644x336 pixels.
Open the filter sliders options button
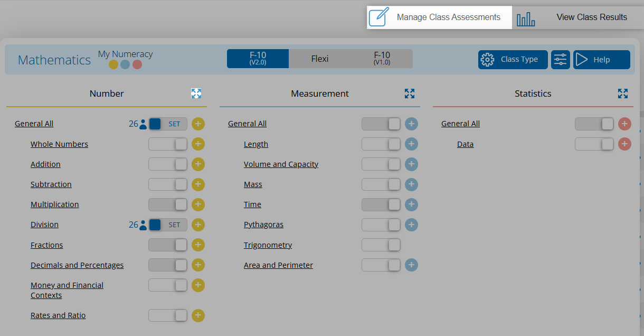point(561,60)
